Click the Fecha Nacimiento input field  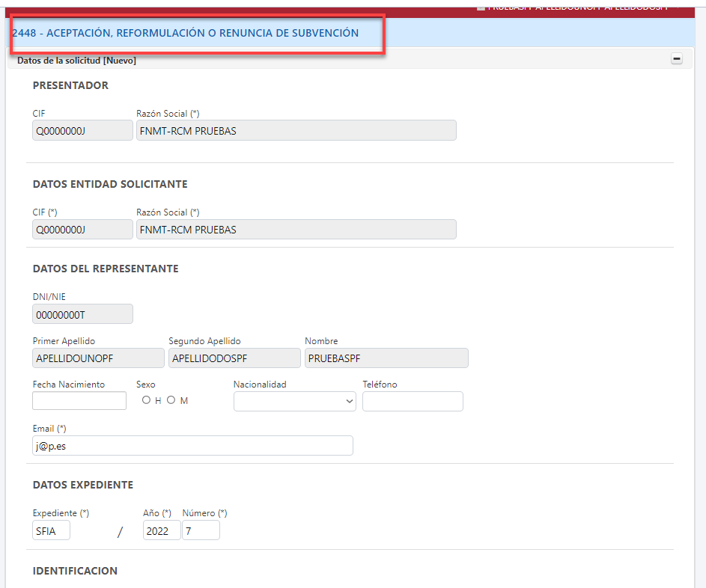click(79, 401)
